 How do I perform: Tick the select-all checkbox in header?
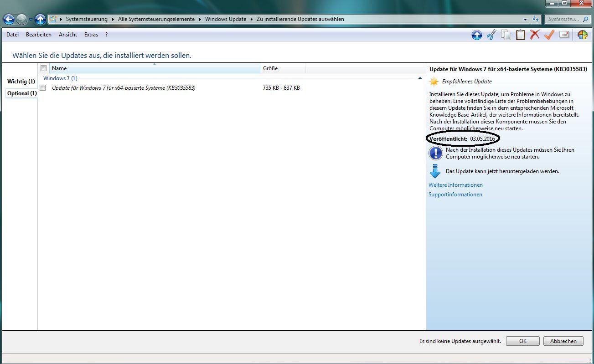pos(44,68)
